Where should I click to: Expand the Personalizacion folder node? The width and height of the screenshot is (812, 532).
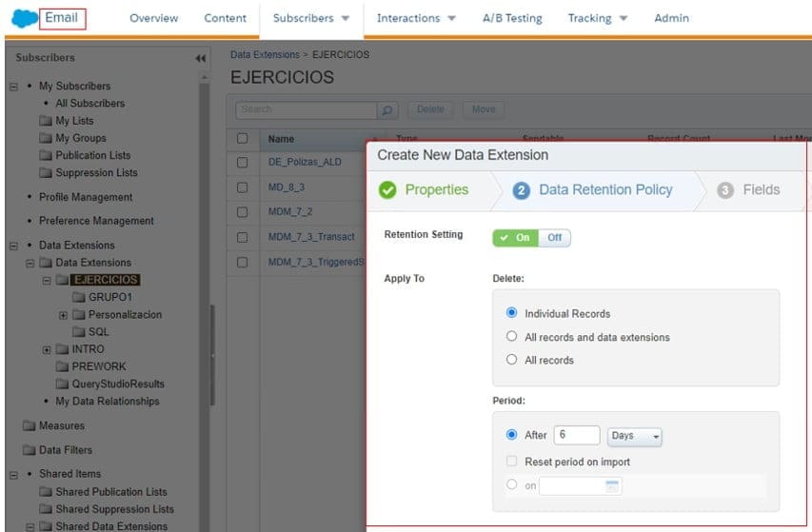(64, 315)
